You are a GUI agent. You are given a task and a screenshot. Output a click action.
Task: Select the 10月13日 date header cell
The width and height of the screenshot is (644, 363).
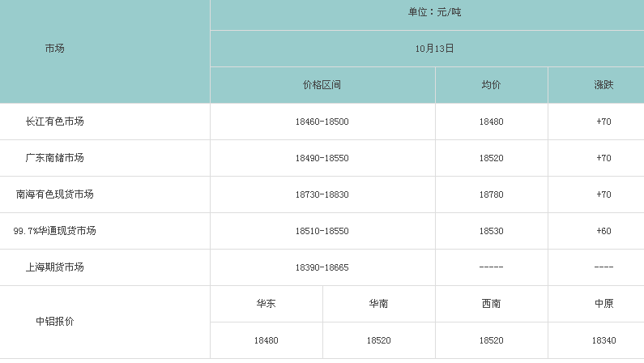434,49
